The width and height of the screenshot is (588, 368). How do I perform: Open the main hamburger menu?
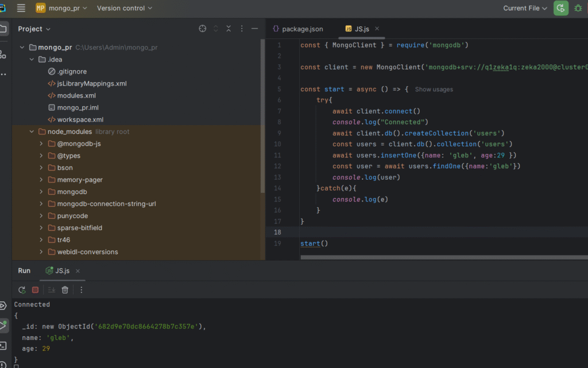21,8
